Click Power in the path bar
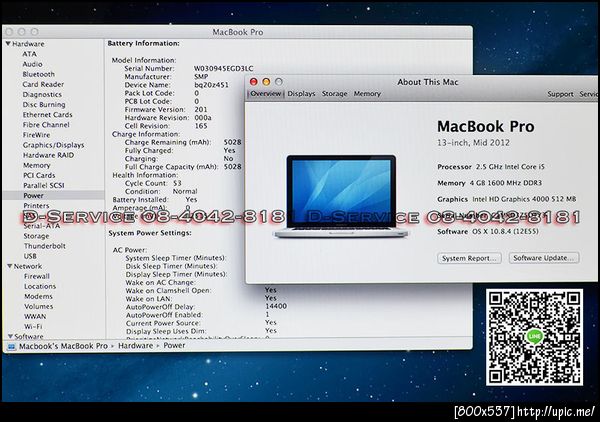The image size is (600, 422). [x=174, y=345]
